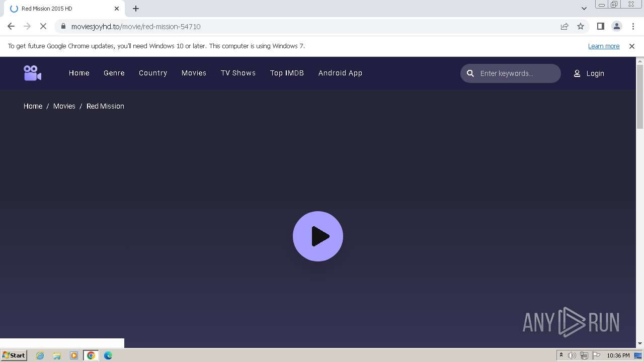The width and height of the screenshot is (644, 362).
Task: Bookmark this tab with the star icon
Action: pyautogui.click(x=581, y=26)
